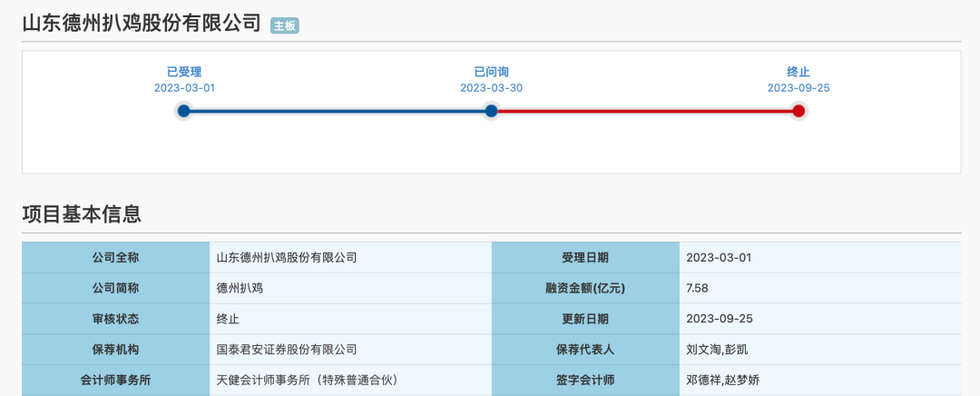
Task: Click the 项目基本信息 section heading
Action: tap(82, 214)
